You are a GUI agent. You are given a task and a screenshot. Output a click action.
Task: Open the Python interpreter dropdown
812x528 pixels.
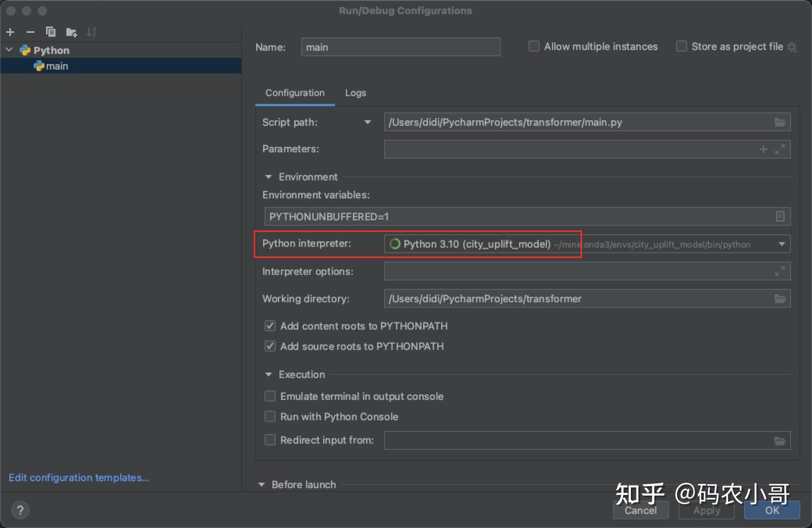pyautogui.click(x=782, y=244)
